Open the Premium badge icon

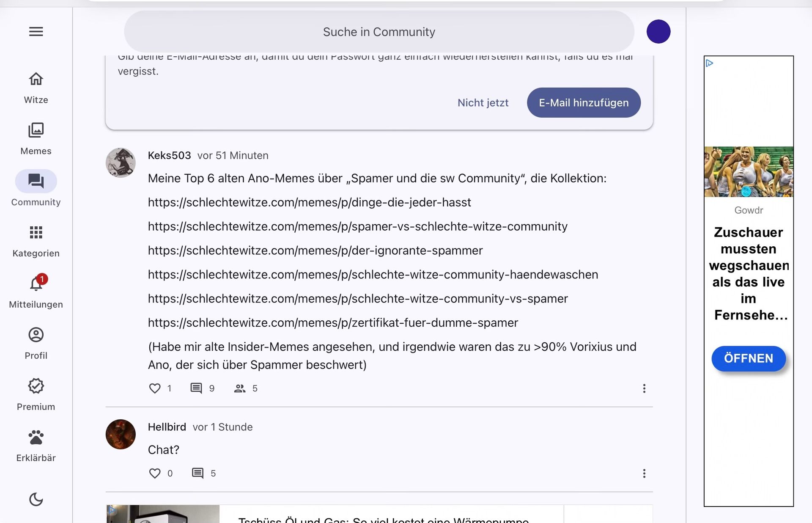tap(36, 386)
